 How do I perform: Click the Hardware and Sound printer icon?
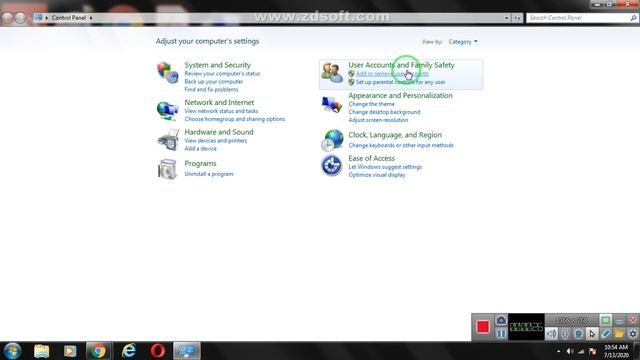pyautogui.click(x=168, y=140)
